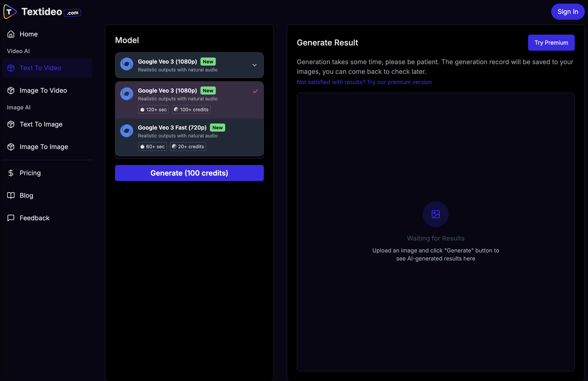
Task: Click the New badge in the collapsed model selector
Action: 208,62
